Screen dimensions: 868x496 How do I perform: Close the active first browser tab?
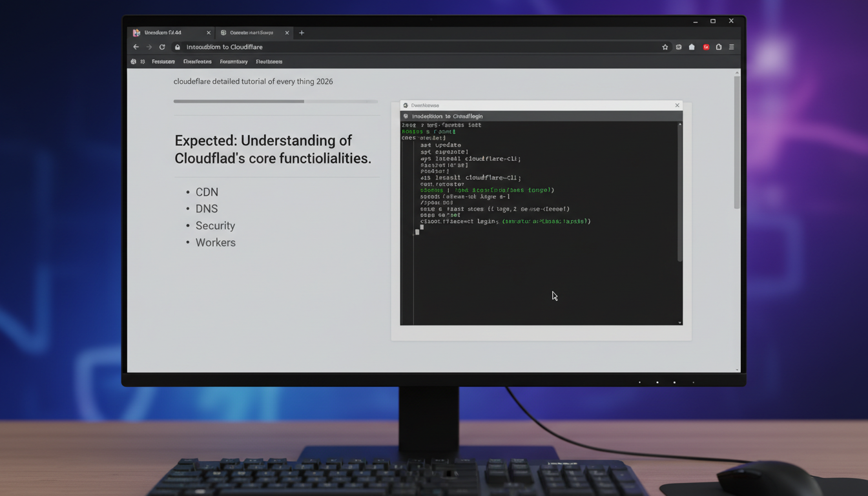[x=209, y=33]
